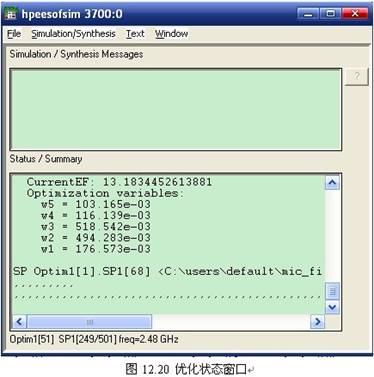This screenshot has height=377, width=374.
Task: Click the scroll up arrow in Status panel
Action: pos(332,182)
